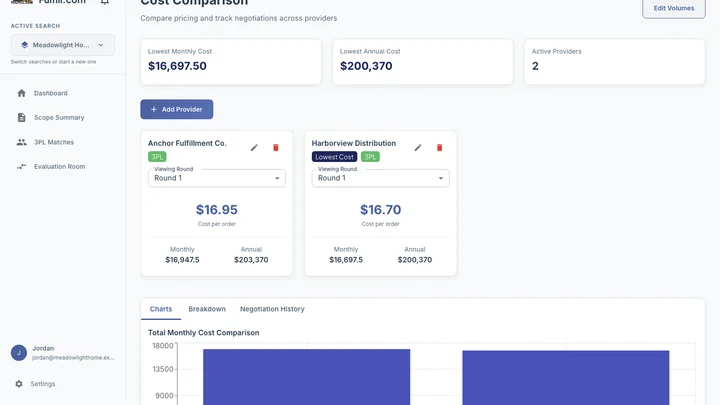Click 'Switch searches or start a new one' text

point(54,62)
